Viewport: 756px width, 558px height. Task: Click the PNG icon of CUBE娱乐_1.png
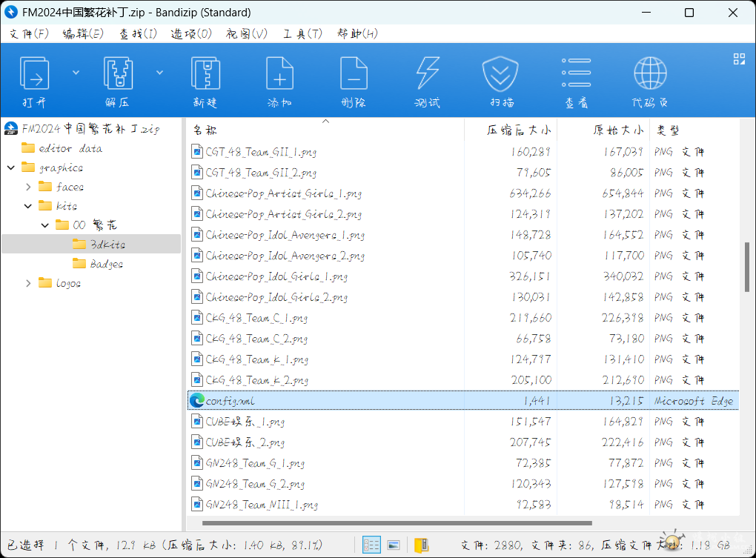click(196, 422)
